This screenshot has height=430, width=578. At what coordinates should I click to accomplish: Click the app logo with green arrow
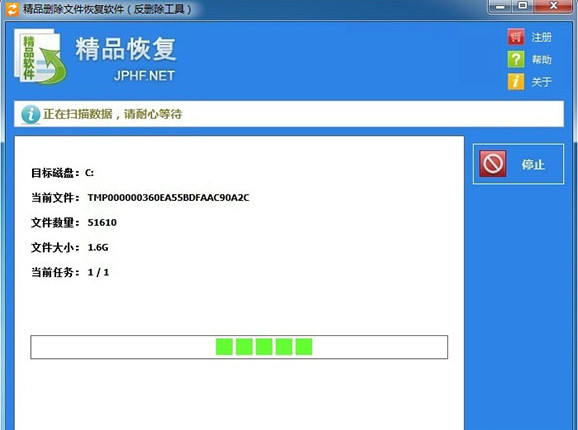click(x=40, y=56)
